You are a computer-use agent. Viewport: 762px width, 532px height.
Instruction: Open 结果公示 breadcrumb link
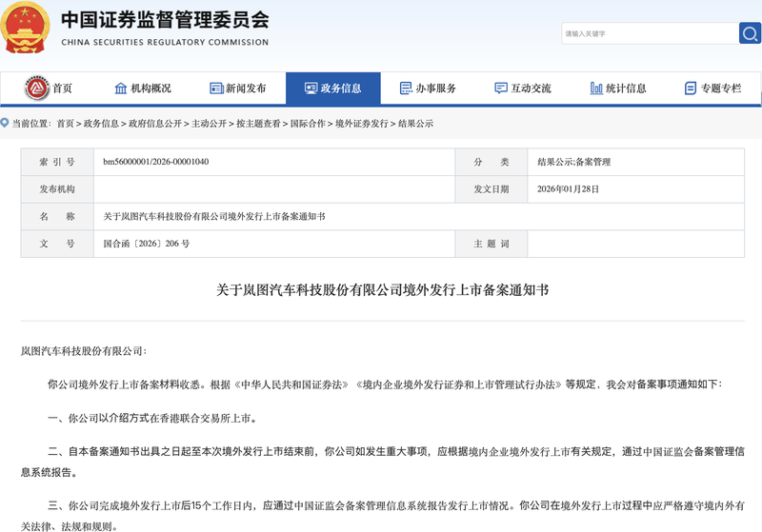pyautogui.click(x=415, y=124)
